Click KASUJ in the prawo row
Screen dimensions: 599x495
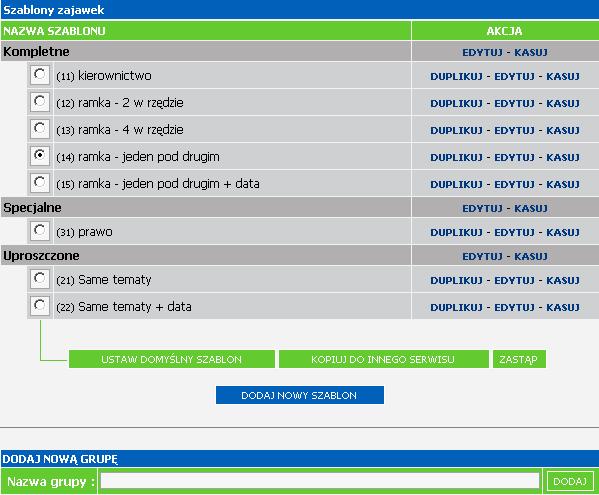pyautogui.click(x=563, y=233)
